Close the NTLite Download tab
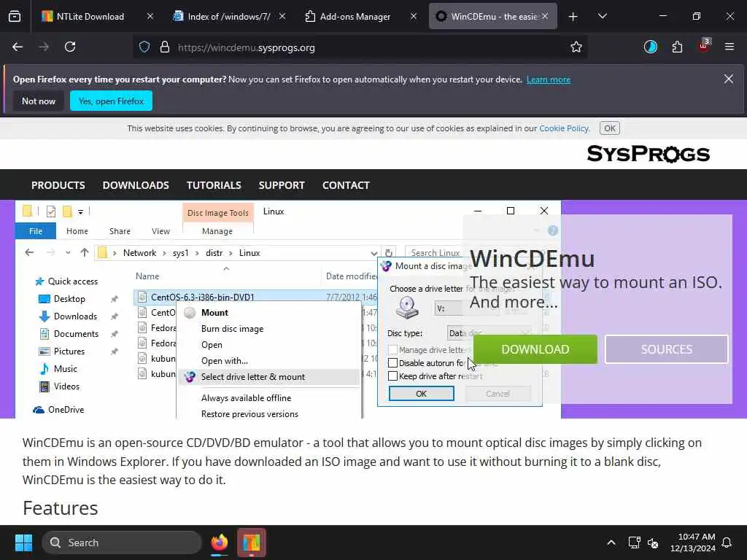The image size is (747, 560). click(x=150, y=17)
